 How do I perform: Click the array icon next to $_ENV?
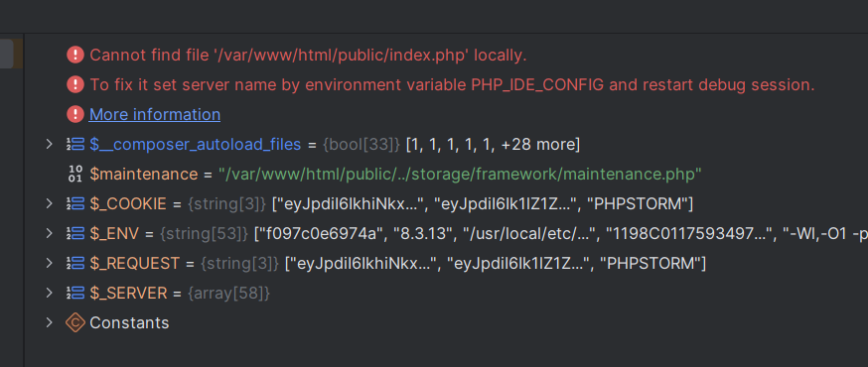pos(74,234)
